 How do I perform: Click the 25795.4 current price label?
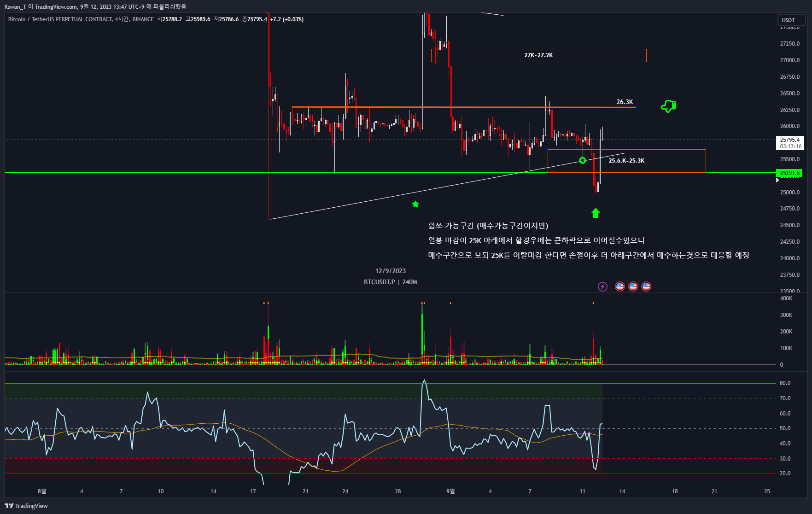790,140
